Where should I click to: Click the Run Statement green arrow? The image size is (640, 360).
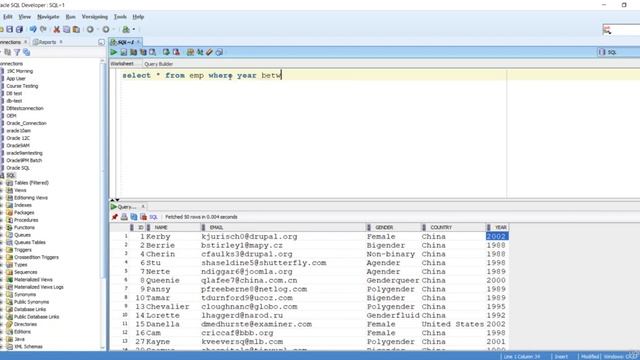pyautogui.click(x=114, y=52)
